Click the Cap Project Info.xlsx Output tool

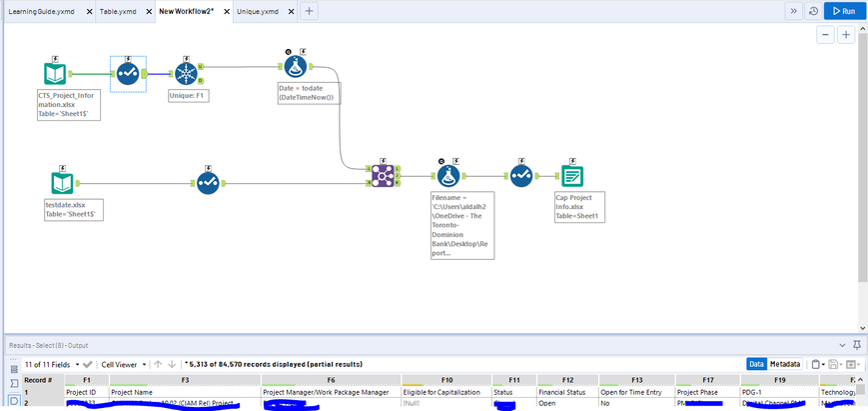(x=571, y=176)
